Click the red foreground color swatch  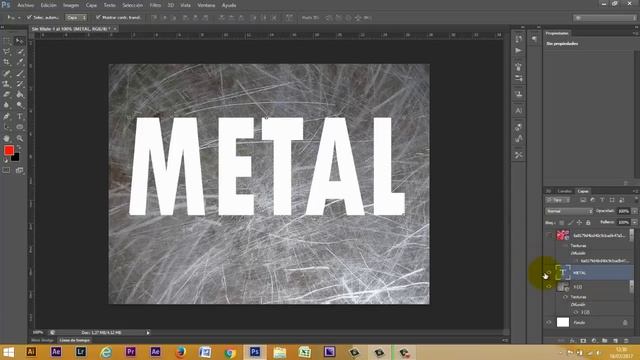(x=9, y=150)
